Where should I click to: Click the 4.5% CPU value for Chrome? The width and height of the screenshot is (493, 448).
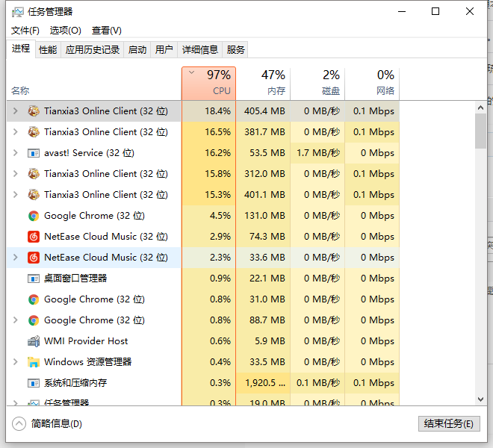(208, 216)
